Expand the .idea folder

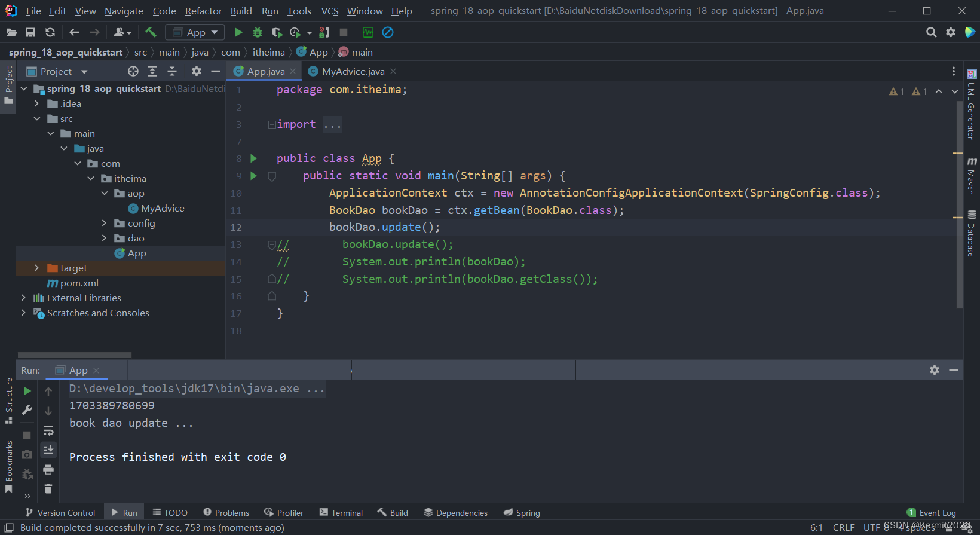pos(36,103)
